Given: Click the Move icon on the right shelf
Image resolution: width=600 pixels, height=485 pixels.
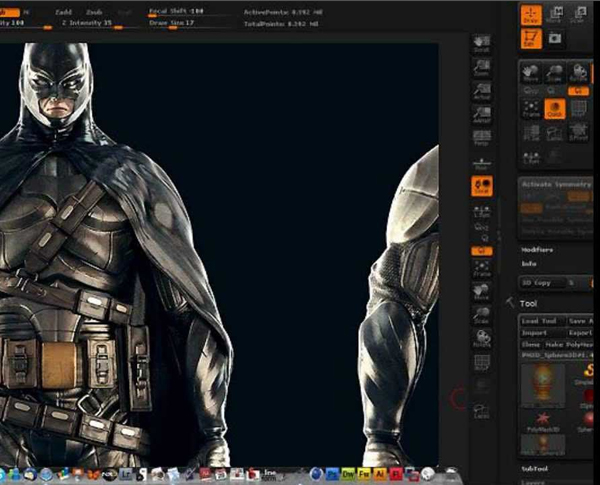Looking at the screenshot, I should coord(482,291).
